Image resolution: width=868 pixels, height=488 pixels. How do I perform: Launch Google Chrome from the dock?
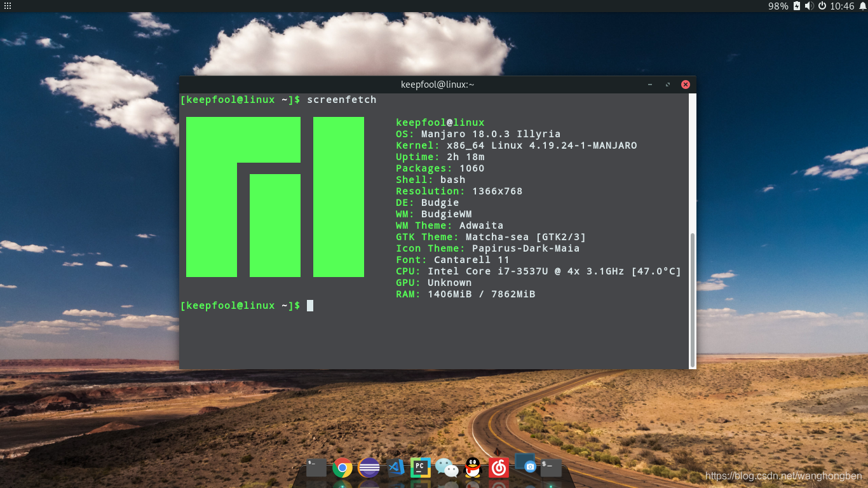coord(342,468)
